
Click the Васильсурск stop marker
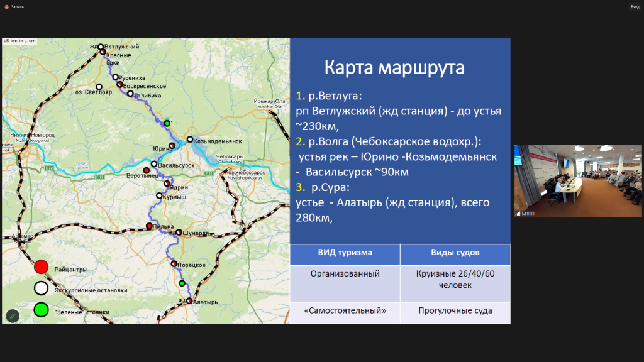click(154, 164)
